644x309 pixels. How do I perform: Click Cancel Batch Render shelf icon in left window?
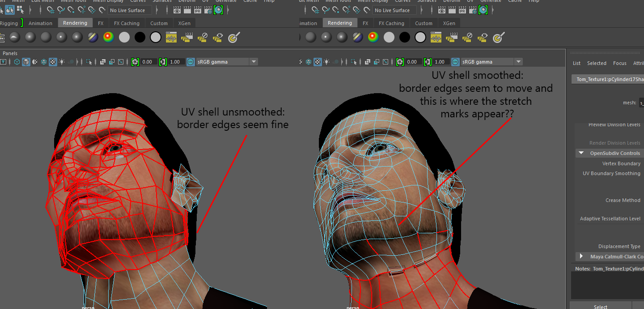point(203,38)
